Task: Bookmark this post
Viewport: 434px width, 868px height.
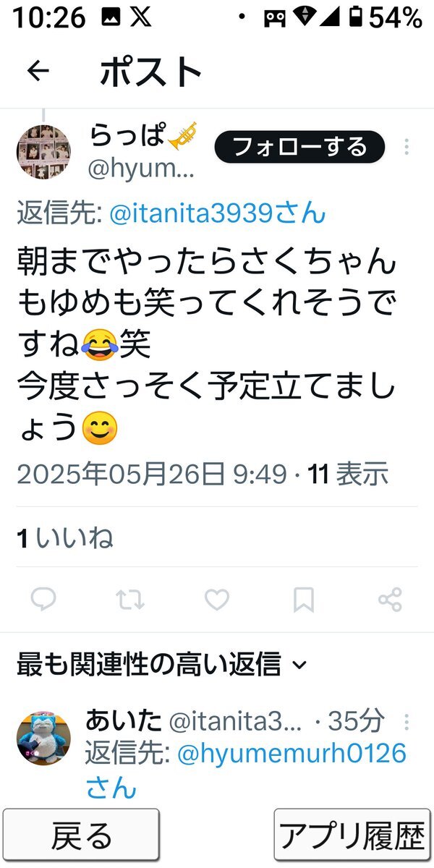Action: [304, 599]
